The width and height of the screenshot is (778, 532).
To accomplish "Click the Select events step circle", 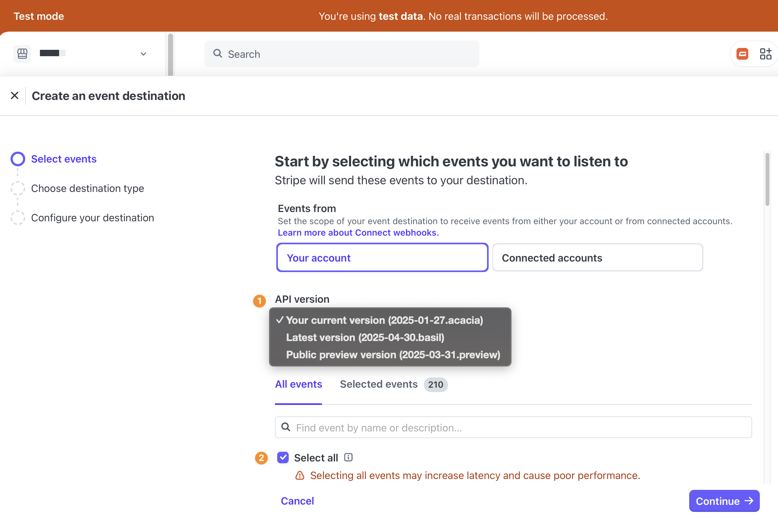I will tap(18, 159).
